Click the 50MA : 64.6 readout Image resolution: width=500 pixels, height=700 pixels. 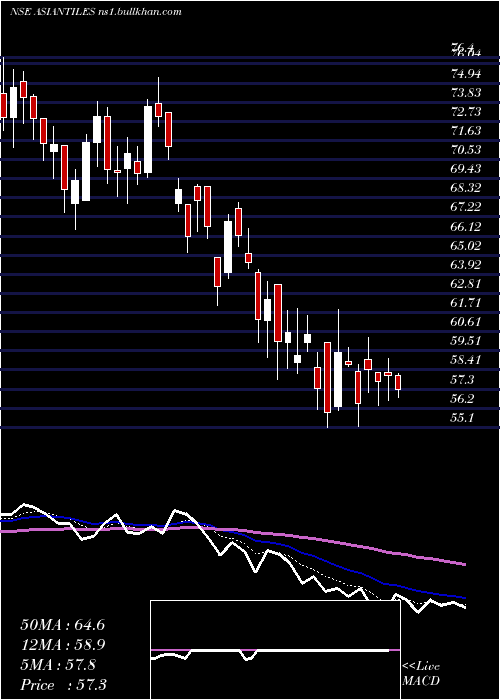pyautogui.click(x=63, y=625)
